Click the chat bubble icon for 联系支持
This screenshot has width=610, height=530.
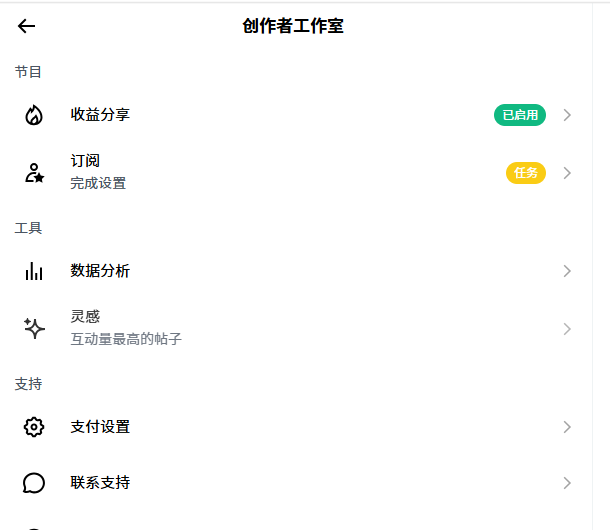[x=34, y=483]
